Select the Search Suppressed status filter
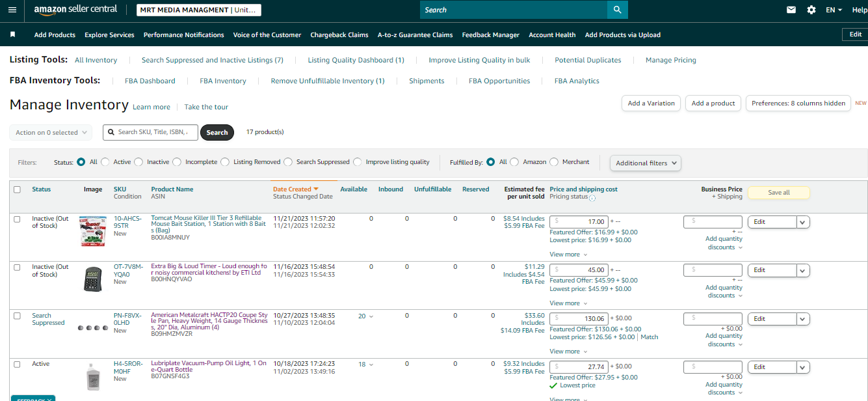The width and height of the screenshot is (868, 401). pos(289,162)
